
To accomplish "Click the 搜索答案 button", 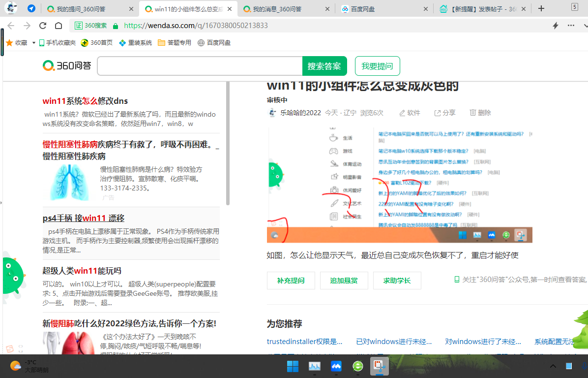I will tap(324, 66).
